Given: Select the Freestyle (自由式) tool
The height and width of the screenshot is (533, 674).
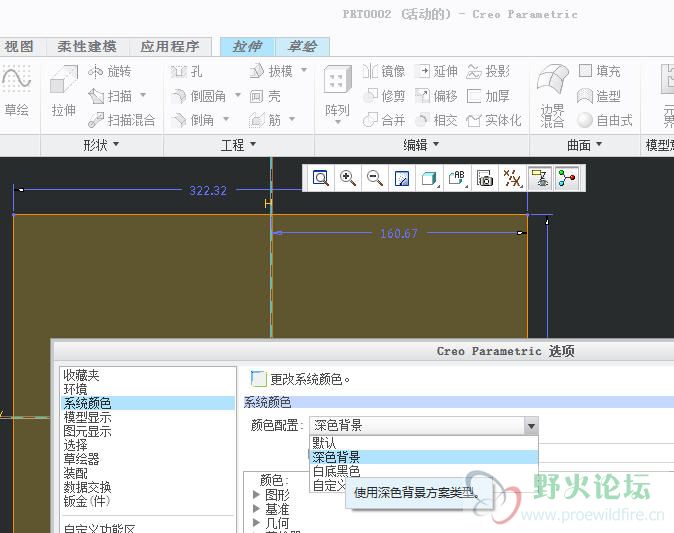Looking at the screenshot, I should [x=604, y=120].
